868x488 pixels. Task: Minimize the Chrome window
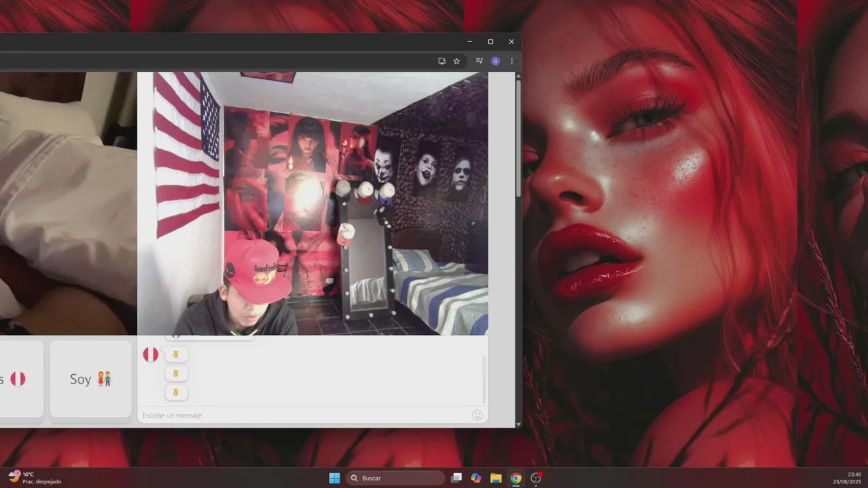[469, 41]
